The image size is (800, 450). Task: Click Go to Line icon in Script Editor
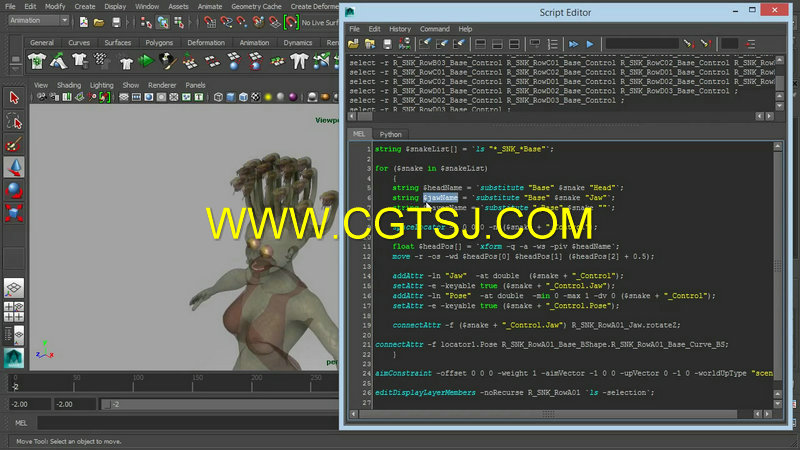pos(751,44)
